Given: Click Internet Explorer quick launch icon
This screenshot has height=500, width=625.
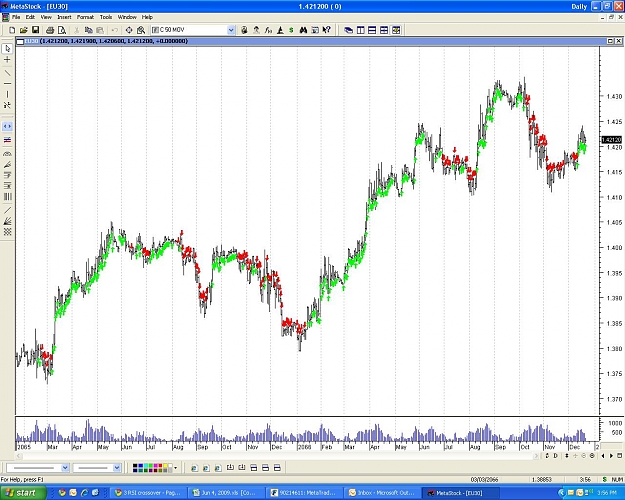Looking at the screenshot, I should 84,493.
